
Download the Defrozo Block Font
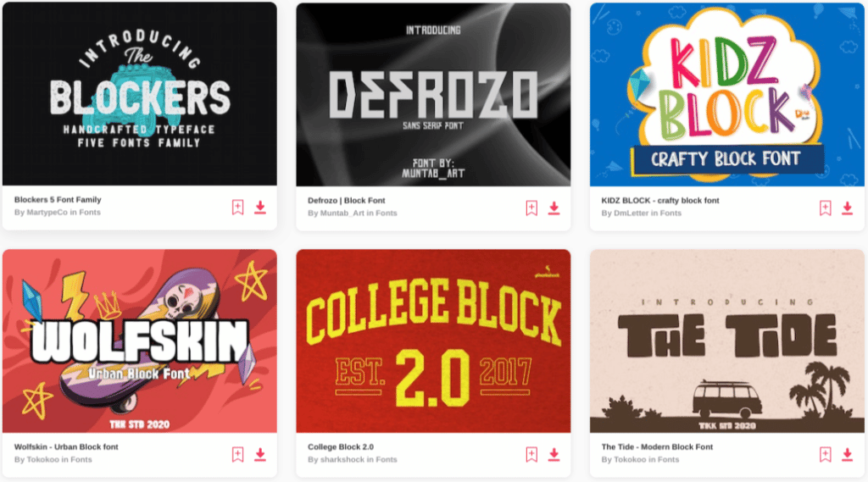[554, 208]
